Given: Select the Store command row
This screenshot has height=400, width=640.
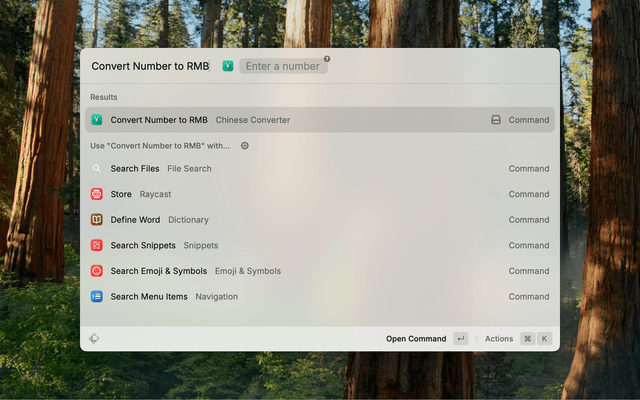Looking at the screenshot, I should [320, 194].
